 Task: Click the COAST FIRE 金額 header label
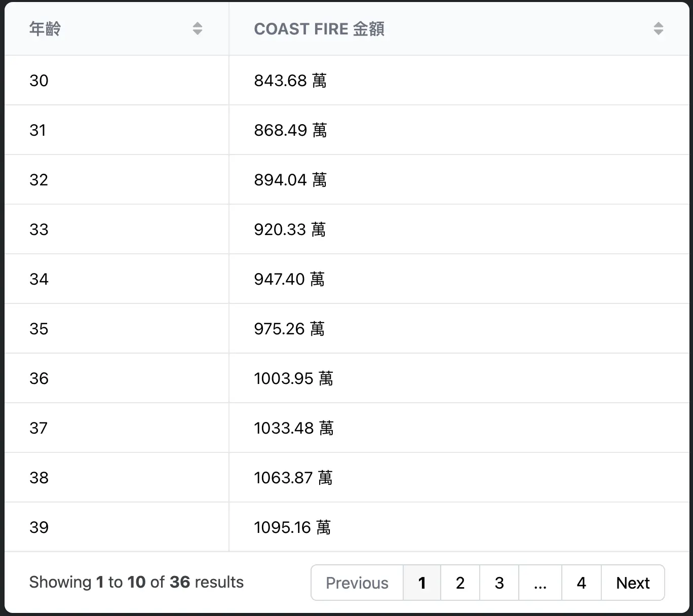click(319, 29)
